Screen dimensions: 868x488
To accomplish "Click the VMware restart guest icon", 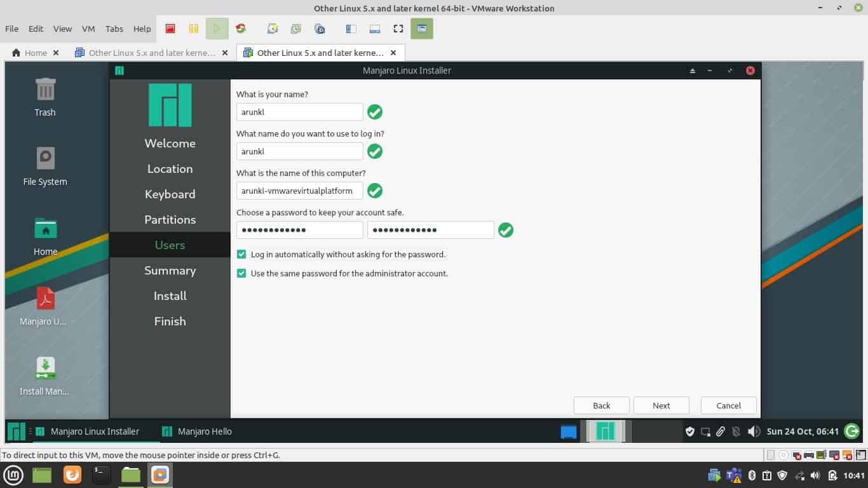I will tap(240, 29).
